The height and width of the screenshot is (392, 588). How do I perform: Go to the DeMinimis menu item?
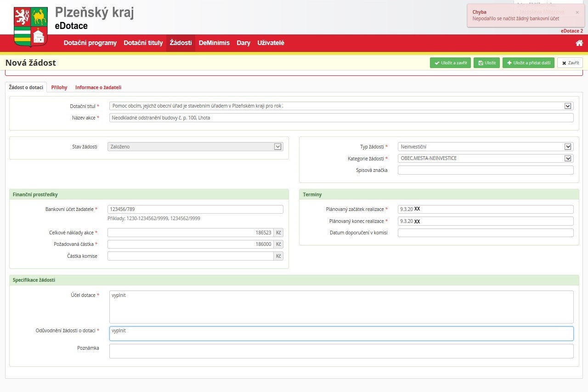(x=214, y=43)
